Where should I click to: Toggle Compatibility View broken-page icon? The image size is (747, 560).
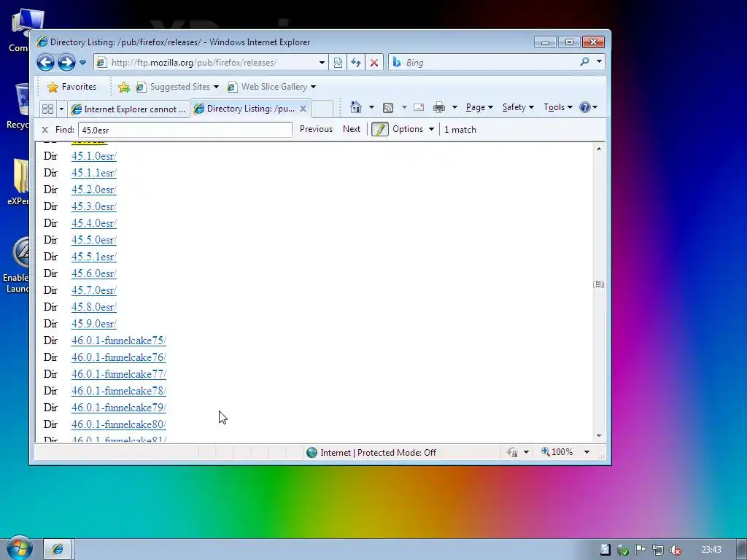pyautogui.click(x=338, y=63)
